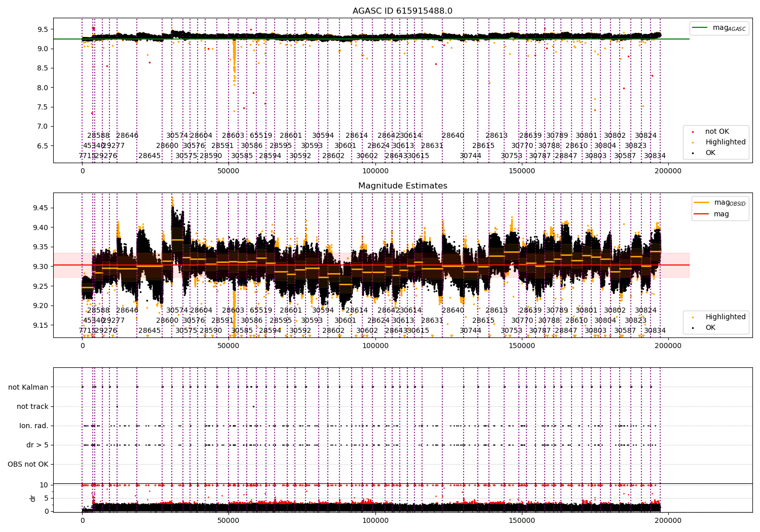The height and width of the screenshot is (532, 760).
Task: Click the 'Magnitude Estimates' plot title
Action: click(x=402, y=186)
